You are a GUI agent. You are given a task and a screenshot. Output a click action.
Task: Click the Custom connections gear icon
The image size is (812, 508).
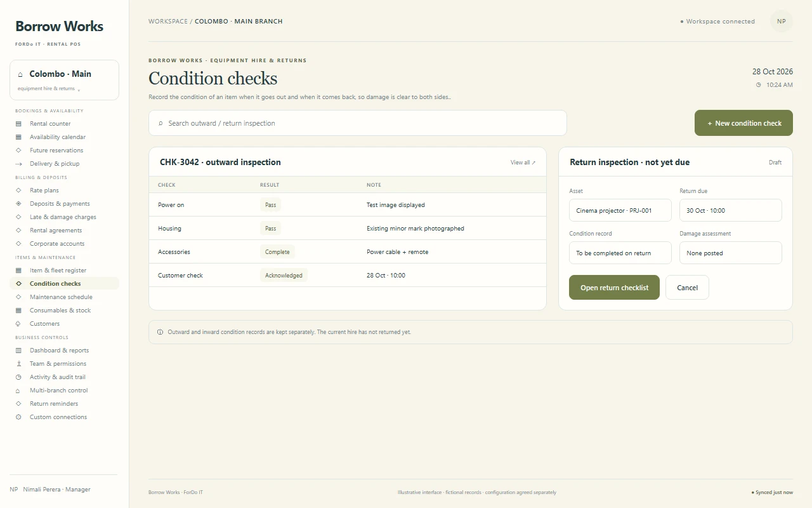[x=18, y=417]
